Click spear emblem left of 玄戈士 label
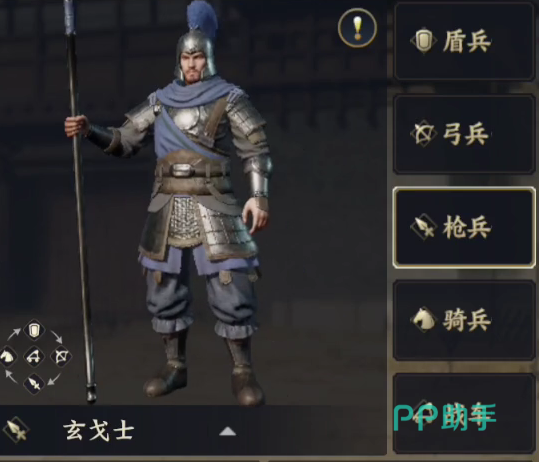539x462 pixels. 16,430
